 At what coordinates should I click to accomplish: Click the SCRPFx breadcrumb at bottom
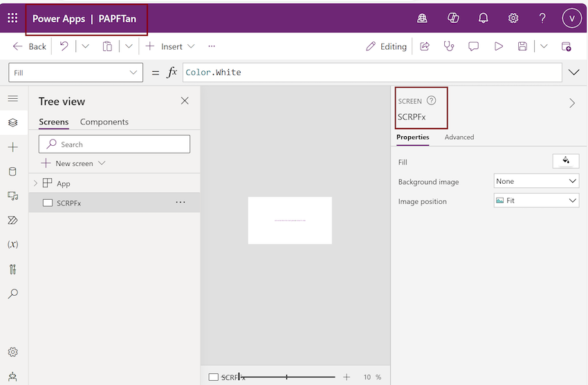226,377
